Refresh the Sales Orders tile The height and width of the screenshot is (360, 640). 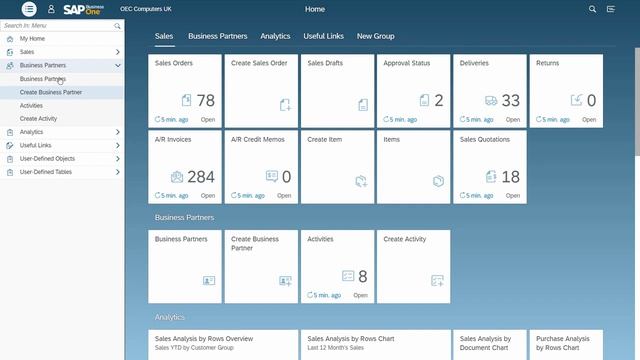157,119
